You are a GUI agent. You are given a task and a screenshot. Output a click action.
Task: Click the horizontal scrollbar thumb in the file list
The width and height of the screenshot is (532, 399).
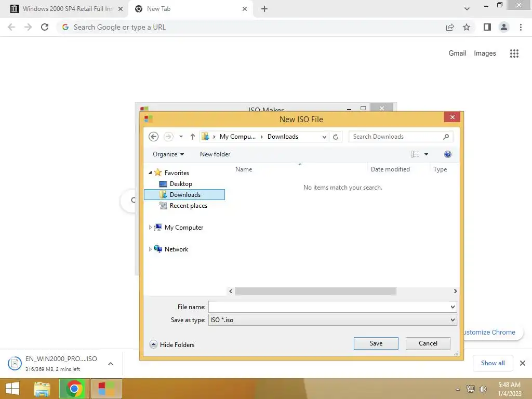point(315,291)
